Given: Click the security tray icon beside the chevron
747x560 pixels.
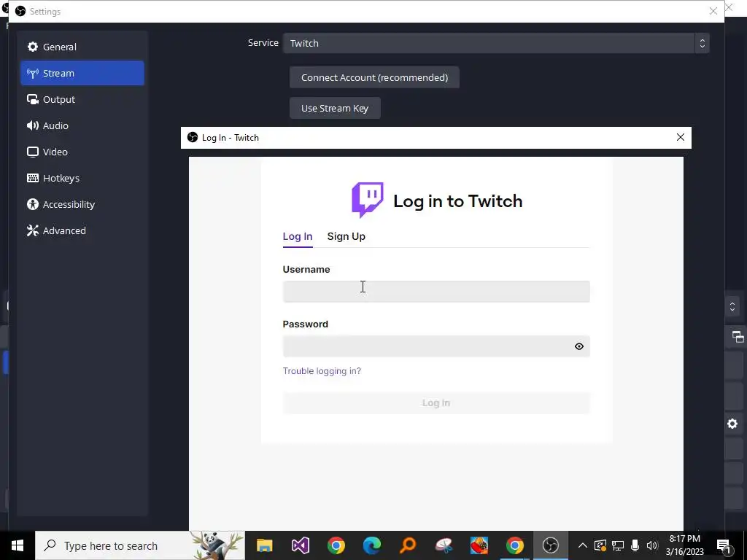Looking at the screenshot, I should pyautogui.click(x=600, y=545).
